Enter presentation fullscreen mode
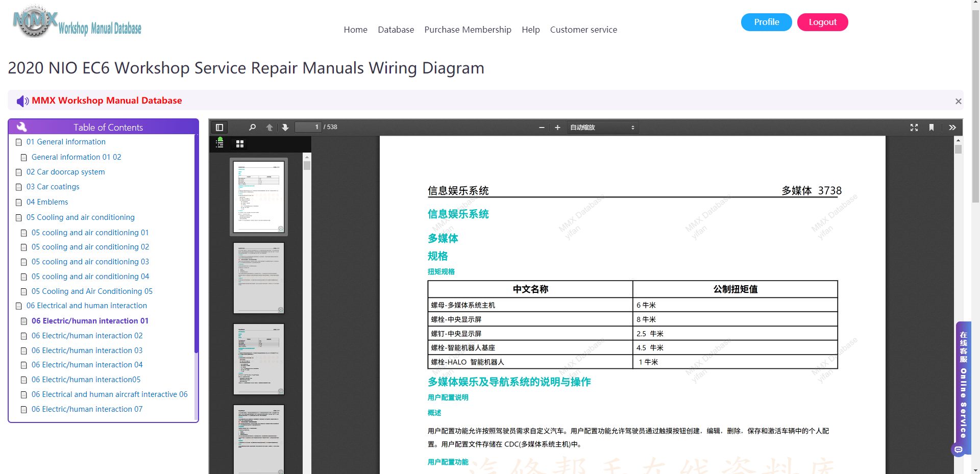Viewport: 980px width, 474px height. 914,128
